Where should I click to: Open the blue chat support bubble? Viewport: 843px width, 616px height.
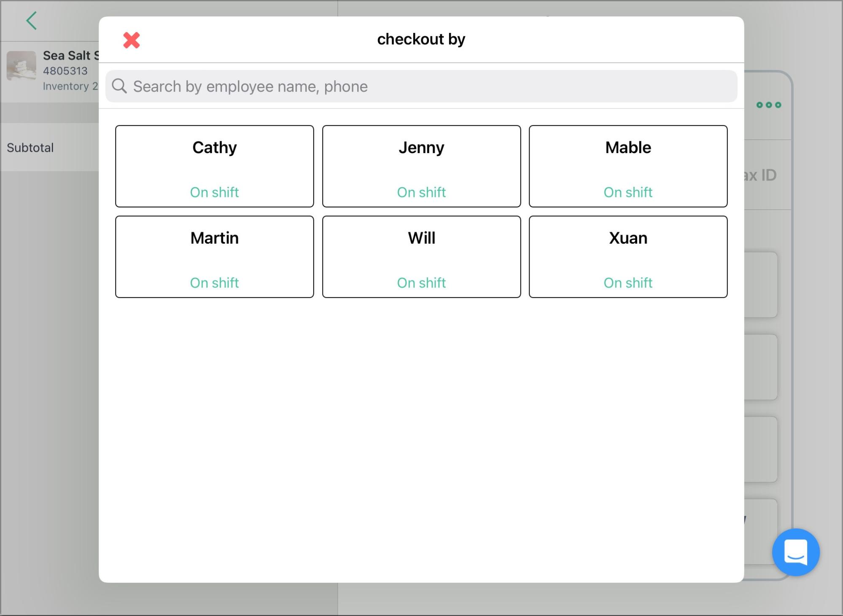(796, 552)
